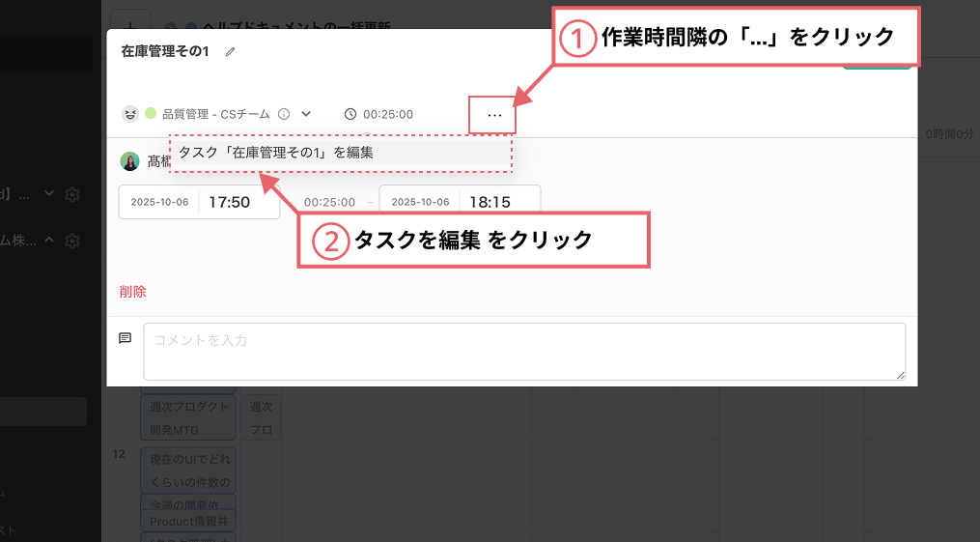Click the info icon next to 品質管理 - CSチーム

tap(284, 114)
